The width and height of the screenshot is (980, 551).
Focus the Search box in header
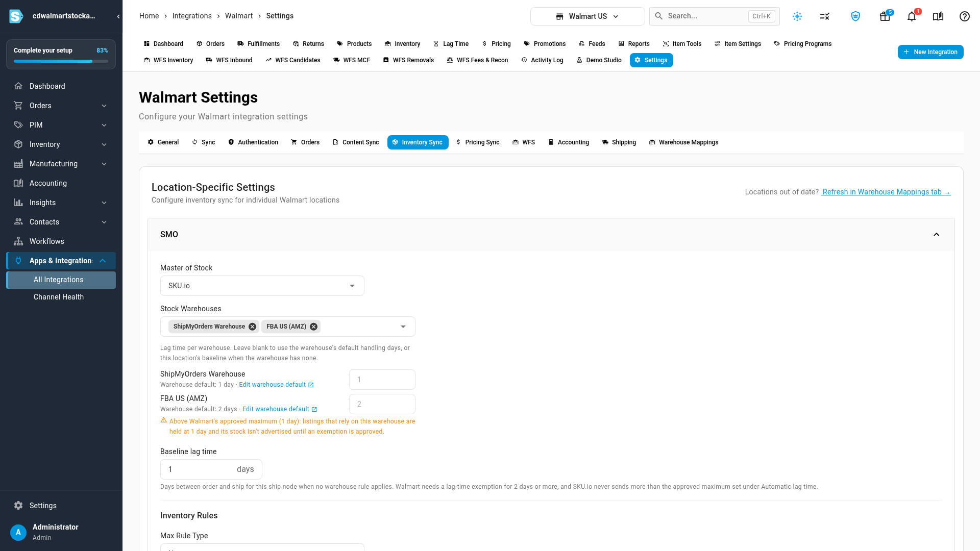coord(715,16)
